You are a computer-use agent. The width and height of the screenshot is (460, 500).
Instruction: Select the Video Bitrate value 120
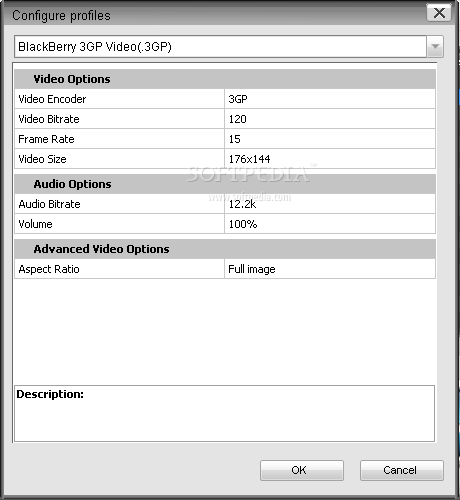click(x=330, y=119)
